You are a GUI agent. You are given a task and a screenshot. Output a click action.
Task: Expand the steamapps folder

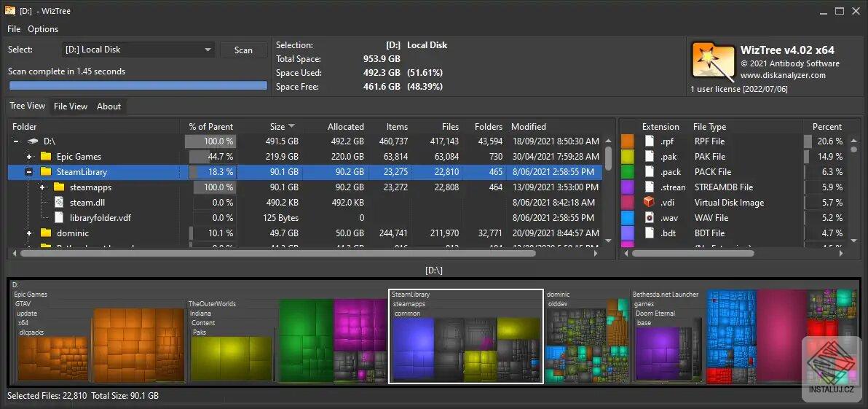pos(43,187)
